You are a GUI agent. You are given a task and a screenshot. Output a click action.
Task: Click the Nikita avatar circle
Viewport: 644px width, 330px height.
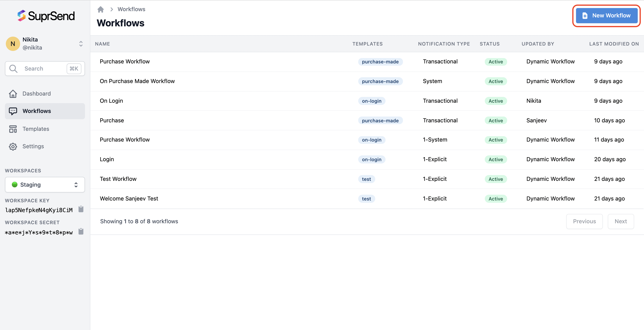(13, 44)
